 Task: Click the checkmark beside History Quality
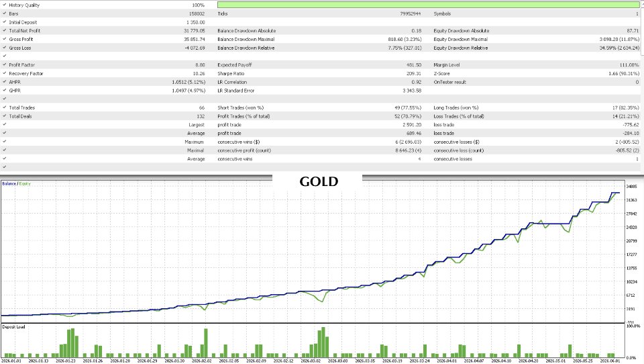click(4, 5)
